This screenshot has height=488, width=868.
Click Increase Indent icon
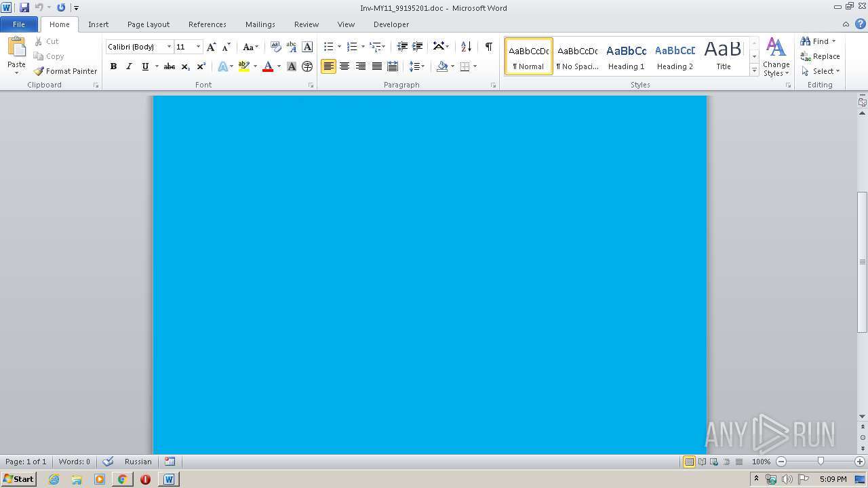[x=418, y=47]
